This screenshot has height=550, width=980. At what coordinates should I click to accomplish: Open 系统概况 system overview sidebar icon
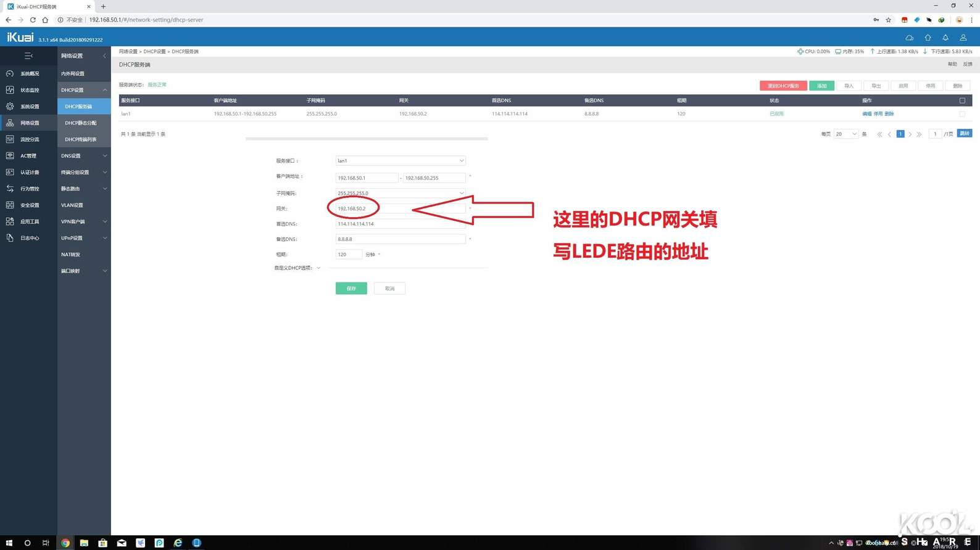click(x=10, y=73)
